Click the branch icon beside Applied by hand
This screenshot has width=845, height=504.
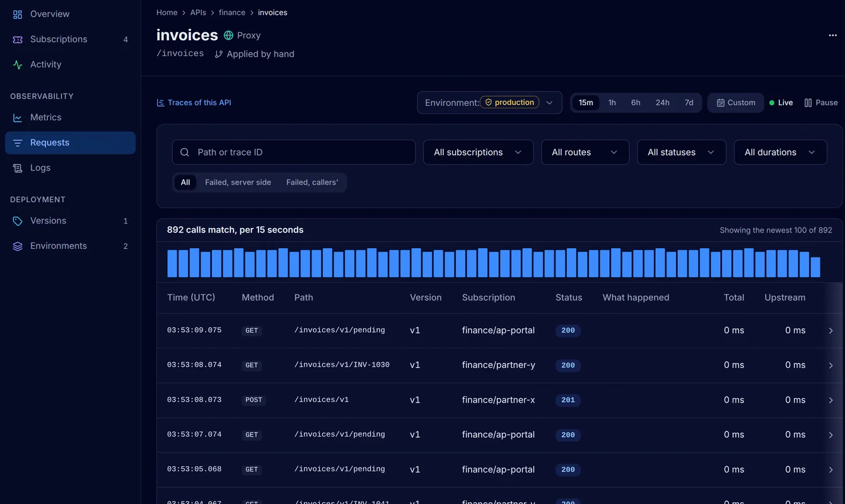click(219, 54)
